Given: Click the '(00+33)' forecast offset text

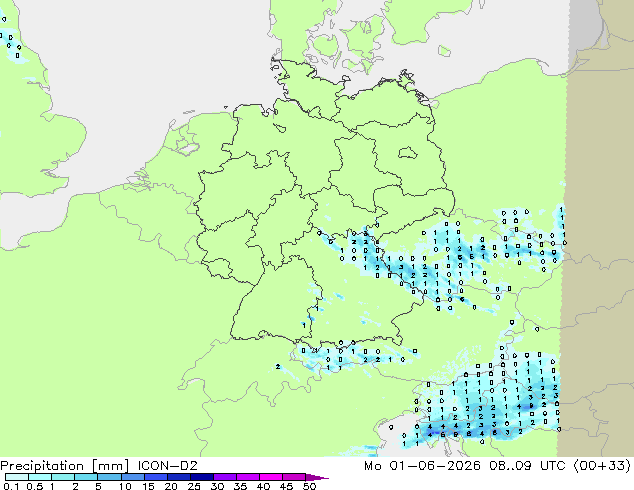Looking at the screenshot, I should [602, 466].
